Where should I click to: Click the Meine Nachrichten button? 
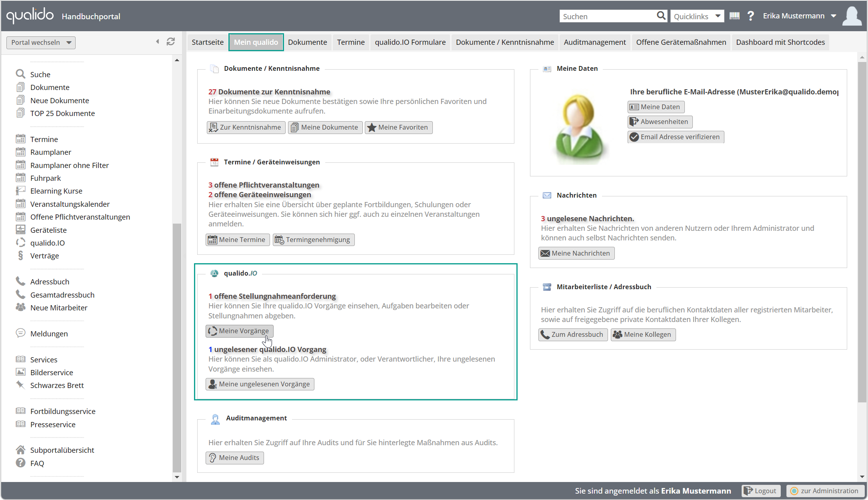[x=576, y=253]
